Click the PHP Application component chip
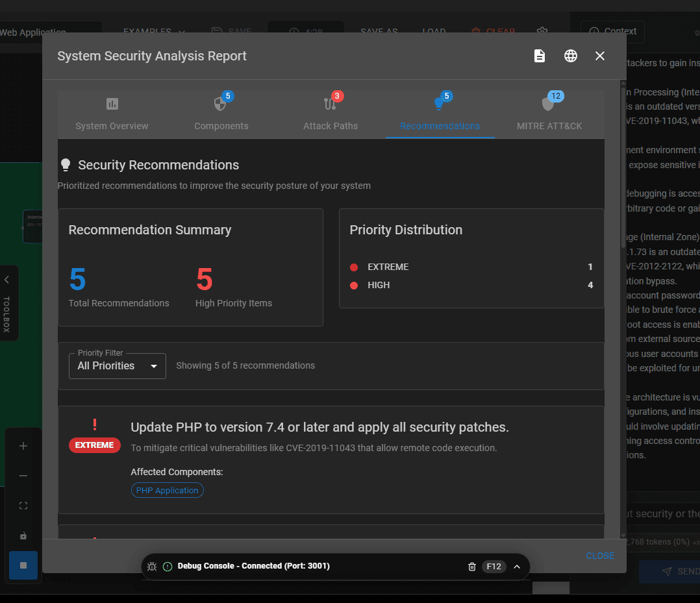The image size is (700, 603). coord(168,490)
